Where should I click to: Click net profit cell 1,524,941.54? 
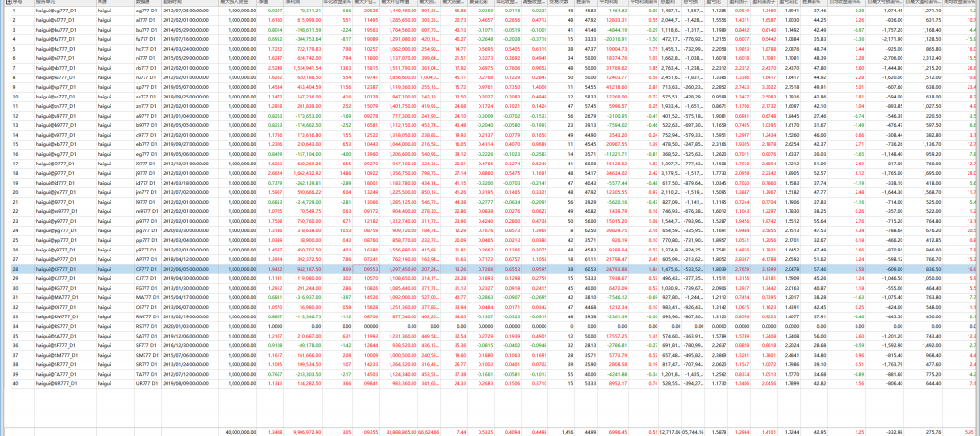301,70
